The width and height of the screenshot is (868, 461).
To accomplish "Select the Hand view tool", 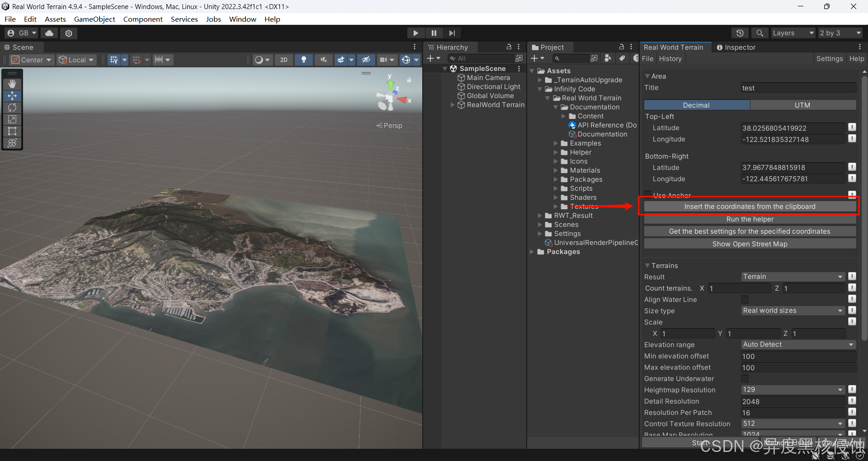I will point(12,84).
